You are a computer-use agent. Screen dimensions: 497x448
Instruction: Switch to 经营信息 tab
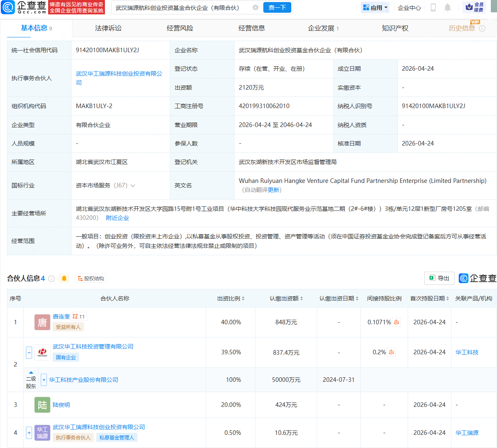point(252,28)
